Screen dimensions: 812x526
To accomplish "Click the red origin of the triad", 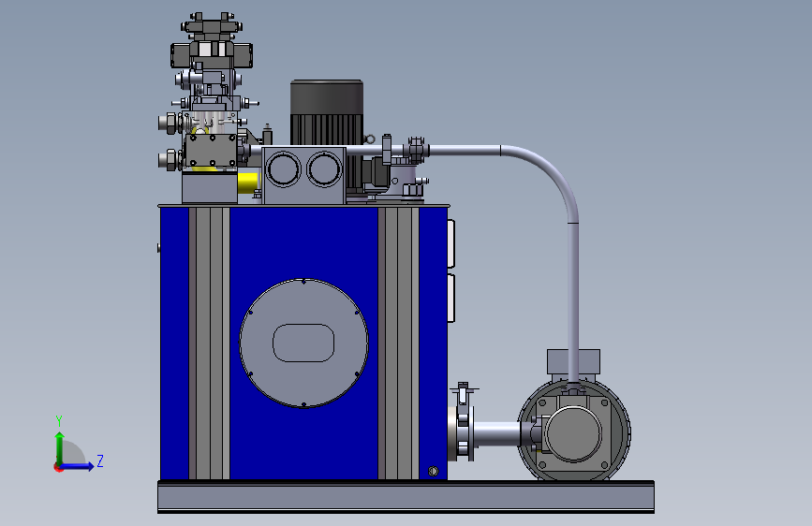I will click(x=58, y=467).
